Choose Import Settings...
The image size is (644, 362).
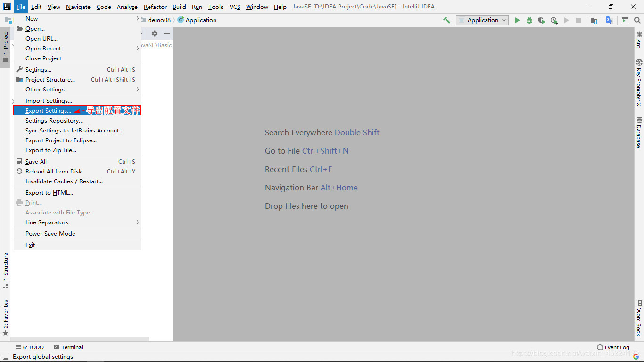77,101
